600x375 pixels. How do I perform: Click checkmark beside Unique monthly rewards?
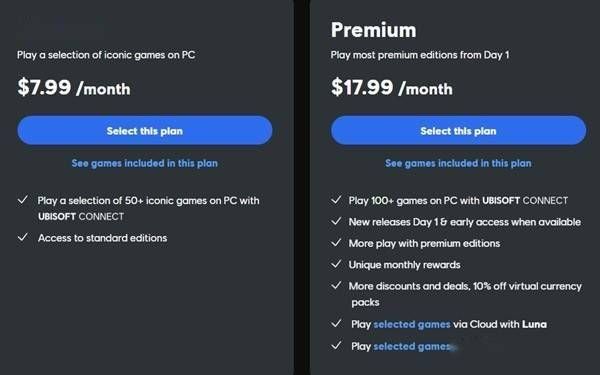336,264
